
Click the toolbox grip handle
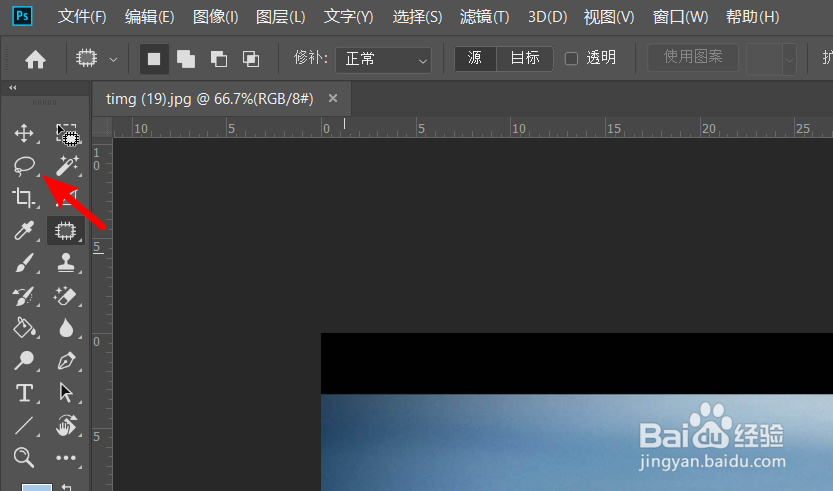45,102
